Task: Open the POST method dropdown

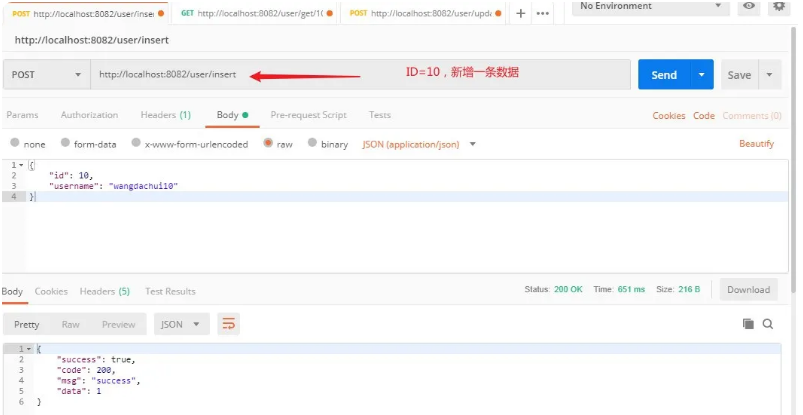Action: tap(47, 75)
